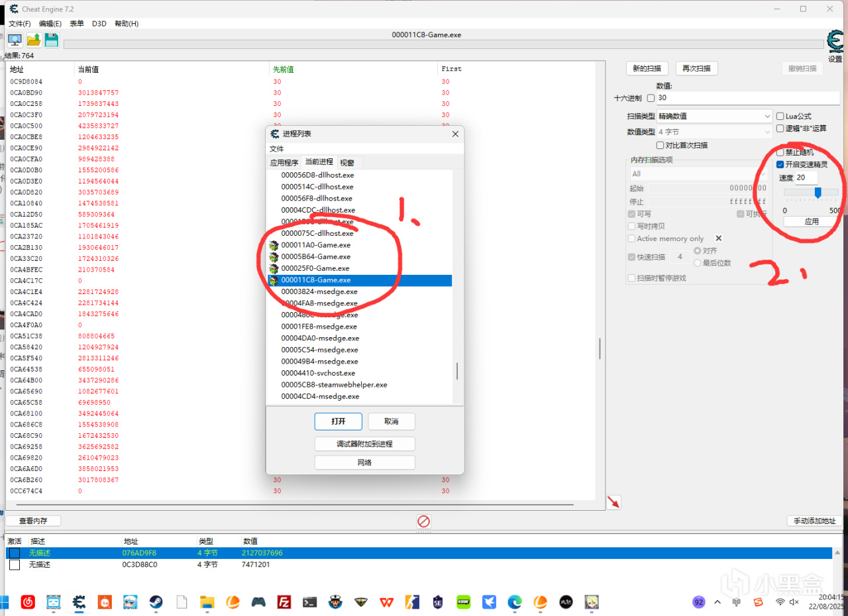
Task: Click the 速度 speed input field
Action: click(806, 178)
